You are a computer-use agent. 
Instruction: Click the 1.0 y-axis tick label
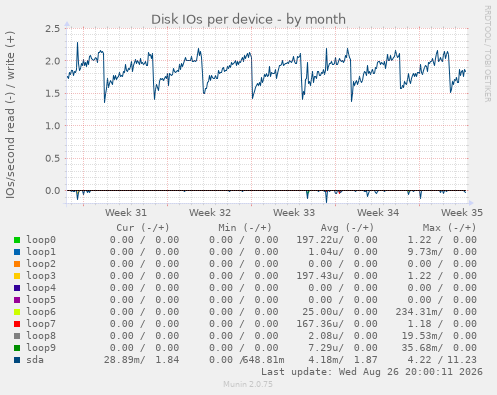[53, 126]
